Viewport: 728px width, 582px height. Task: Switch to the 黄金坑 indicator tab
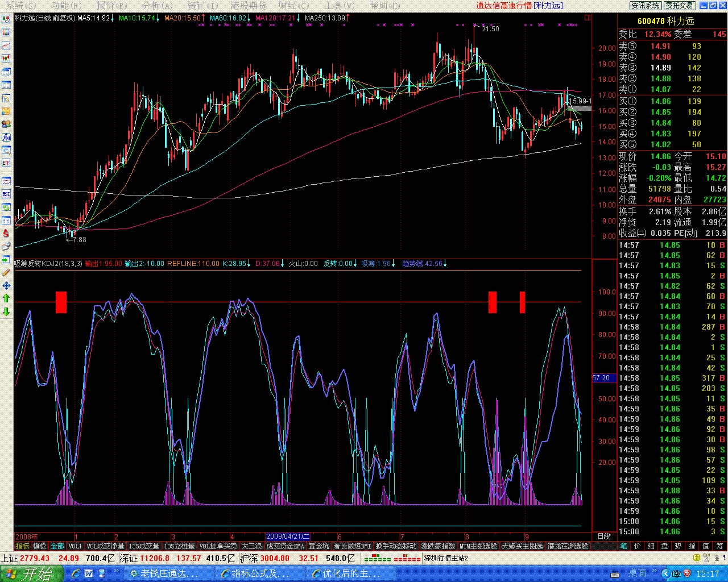318,546
